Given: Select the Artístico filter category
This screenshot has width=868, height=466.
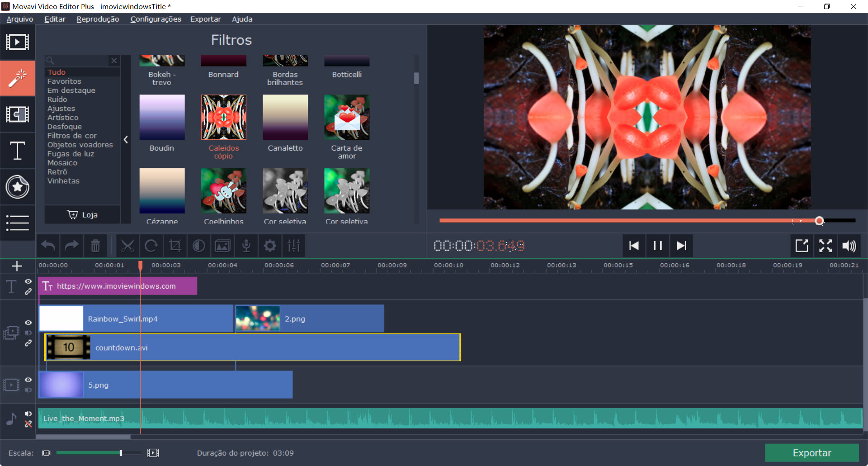Looking at the screenshot, I should pos(63,118).
